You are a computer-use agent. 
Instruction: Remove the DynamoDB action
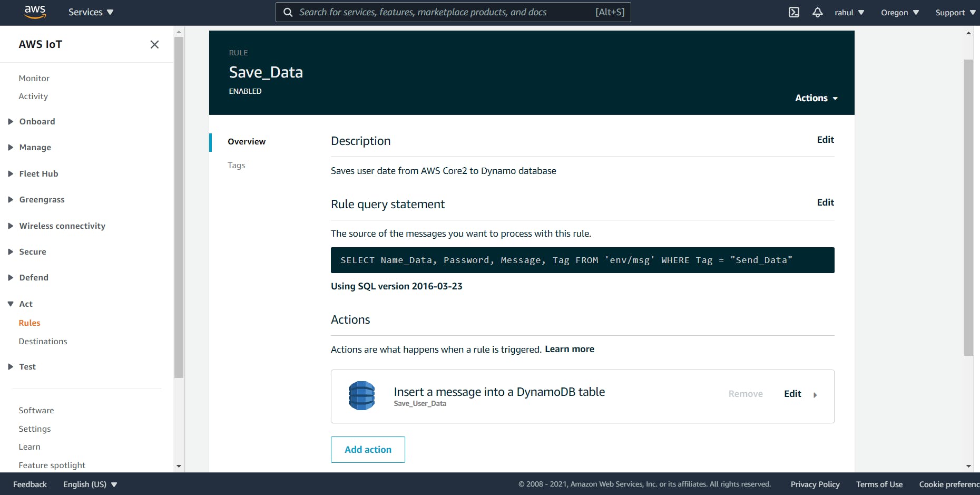[x=746, y=394]
